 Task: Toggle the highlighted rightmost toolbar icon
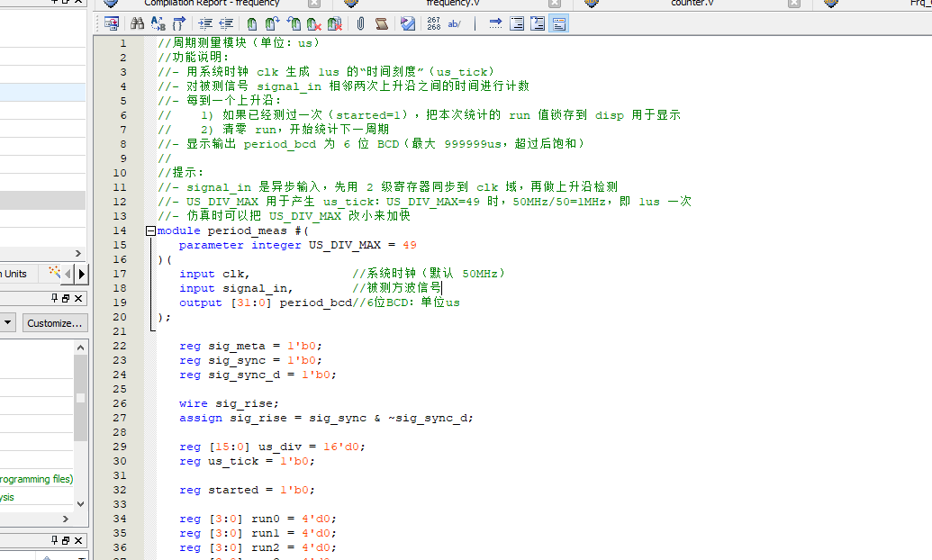pyautogui.click(x=558, y=23)
